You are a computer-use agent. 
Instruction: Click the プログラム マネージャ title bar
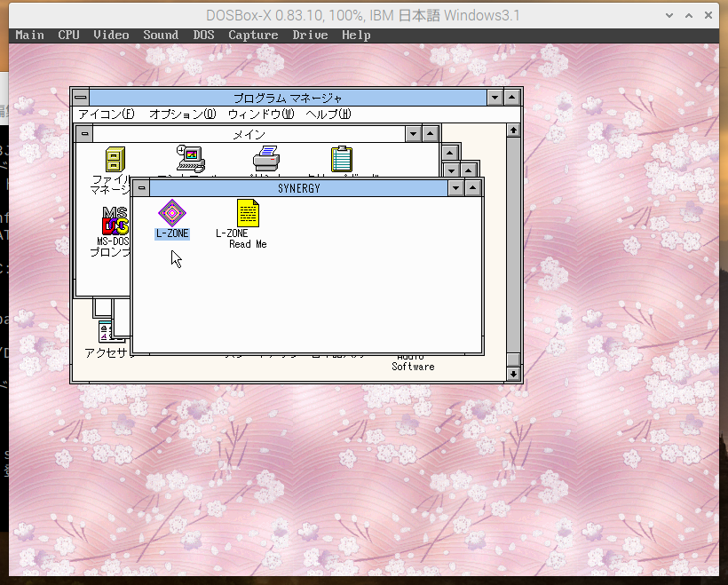tap(288, 98)
